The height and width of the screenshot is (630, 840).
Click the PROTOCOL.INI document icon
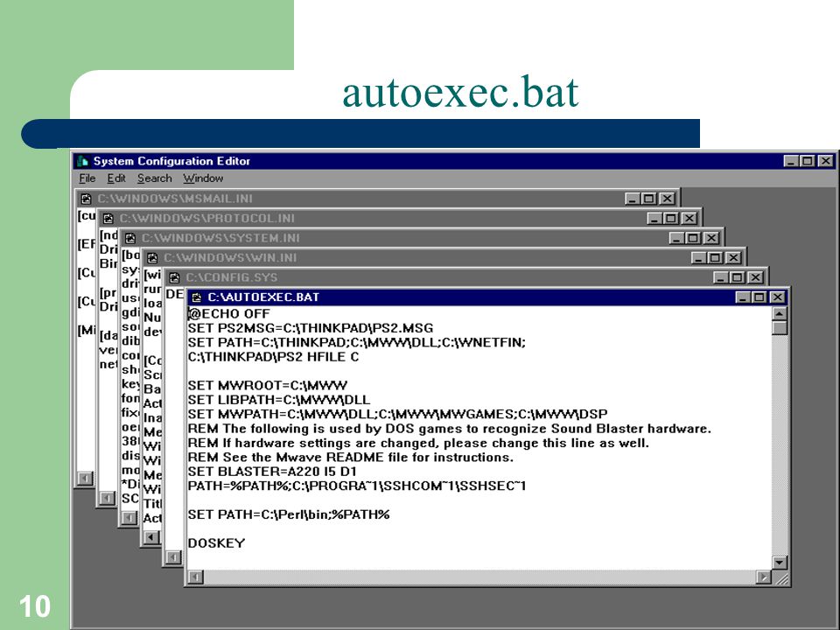click(108, 219)
